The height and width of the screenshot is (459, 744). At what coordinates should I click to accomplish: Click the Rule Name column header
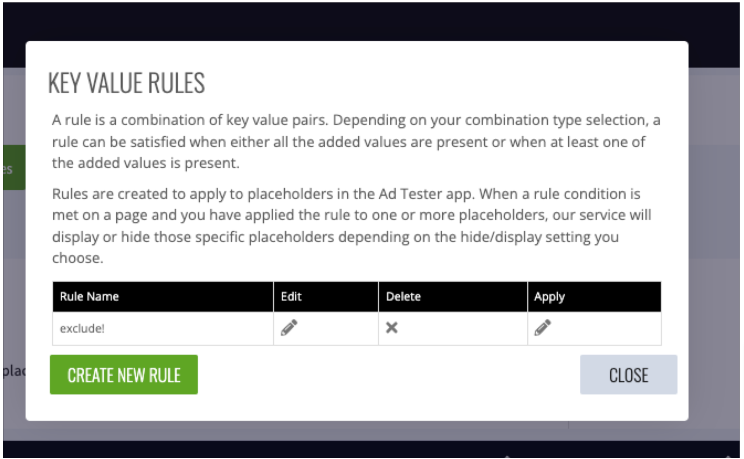click(89, 296)
